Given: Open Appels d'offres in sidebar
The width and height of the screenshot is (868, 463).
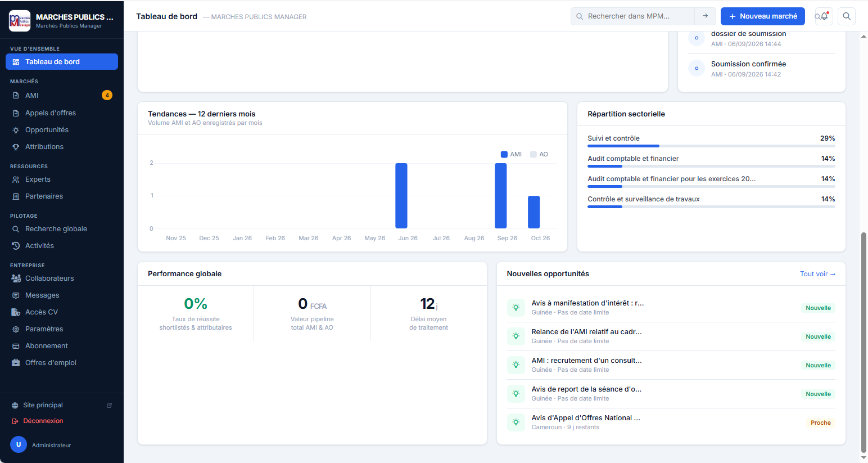Looking at the screenshot, I should (62, 113).
